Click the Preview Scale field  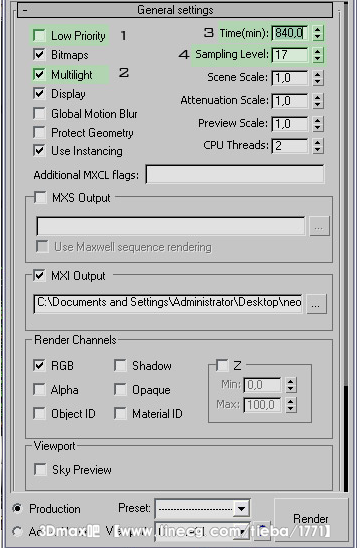(290, 124)
